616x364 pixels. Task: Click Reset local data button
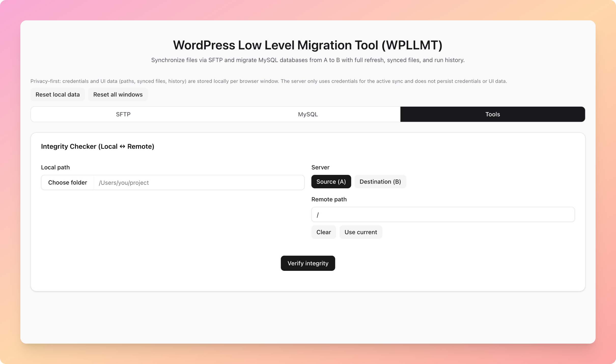click(58, 94)
